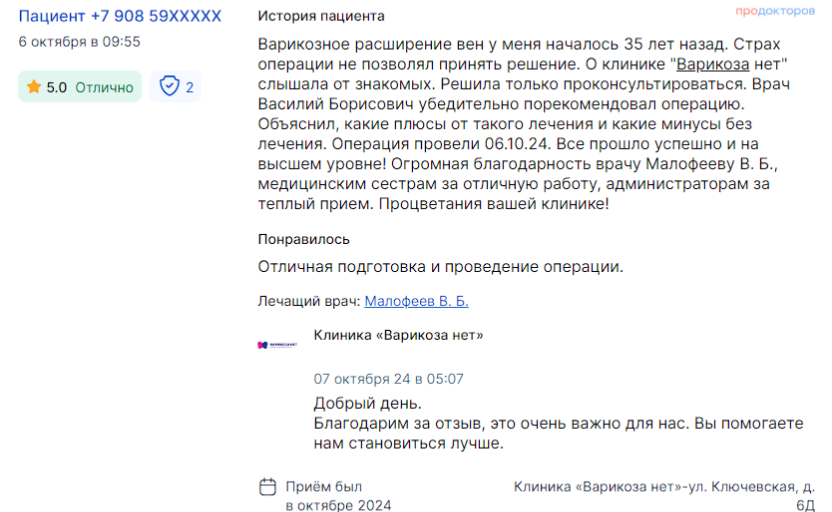The width and height of the screenshot is (832, 512).
Task: Click the Отличная подготовка review comment text
Action: coord(440,266)
